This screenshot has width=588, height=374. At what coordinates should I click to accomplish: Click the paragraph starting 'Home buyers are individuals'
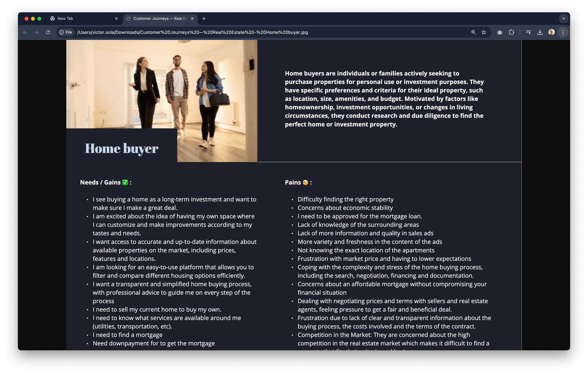coord(384,99)
